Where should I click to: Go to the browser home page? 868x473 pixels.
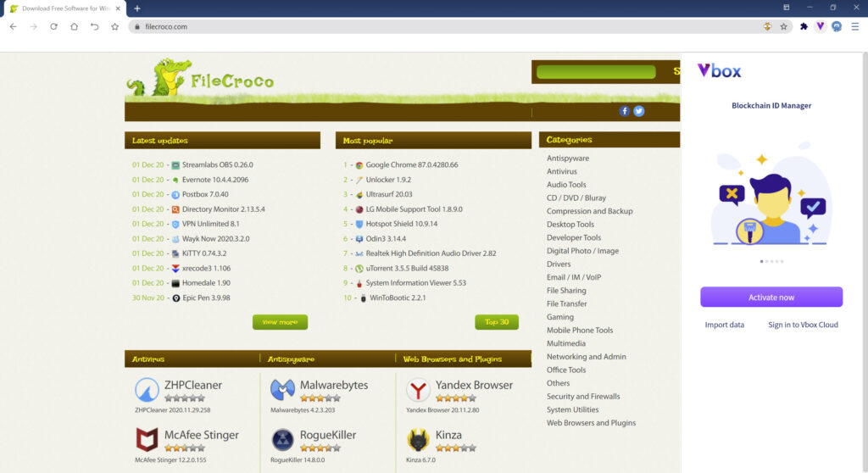[74, 26]
